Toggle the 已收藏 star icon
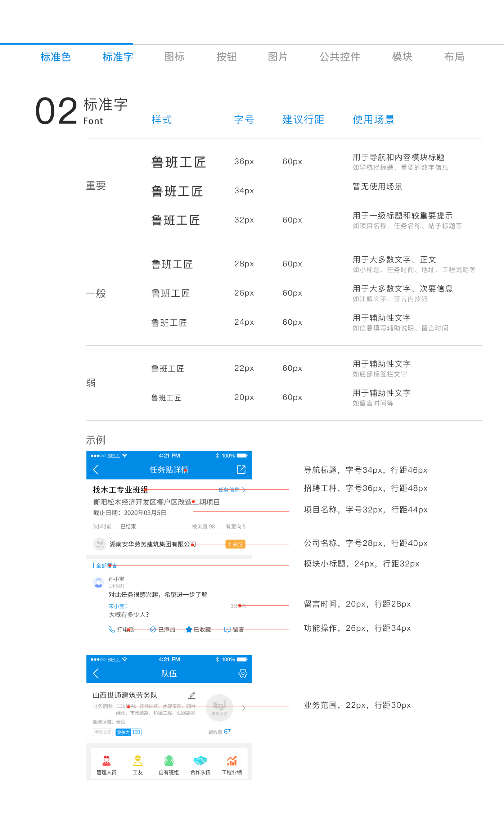 pyautogui.click(x=189, y=629)
